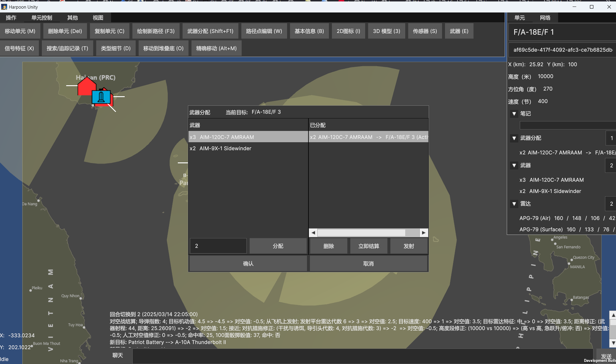
Task: Click the Harpoon Unity title bar icon
Action: (4, 7)
